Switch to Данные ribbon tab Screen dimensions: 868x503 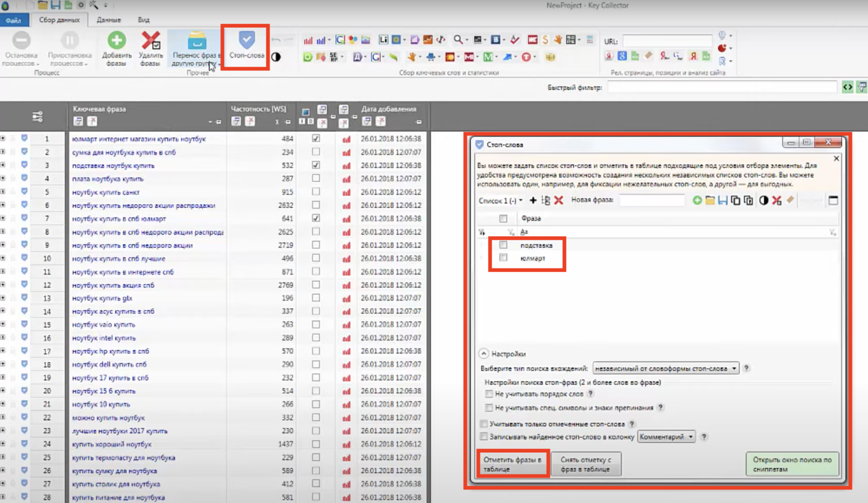pyautogui.click(x=108, y=20)
